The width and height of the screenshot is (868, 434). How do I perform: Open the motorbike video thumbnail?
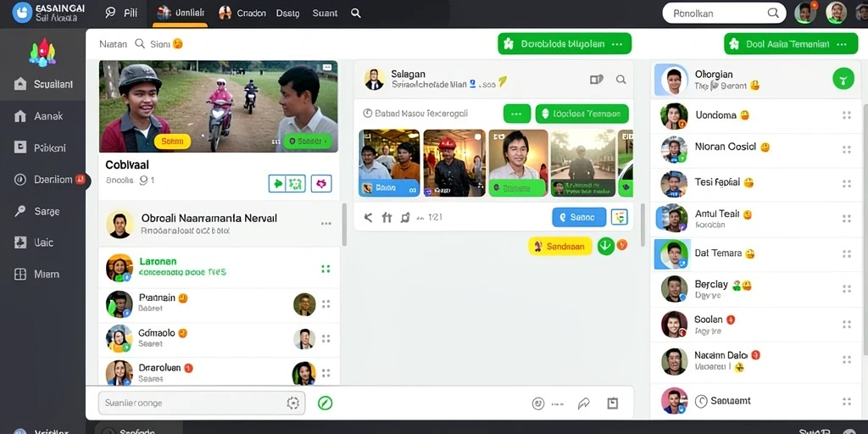(x=219, y=106)
